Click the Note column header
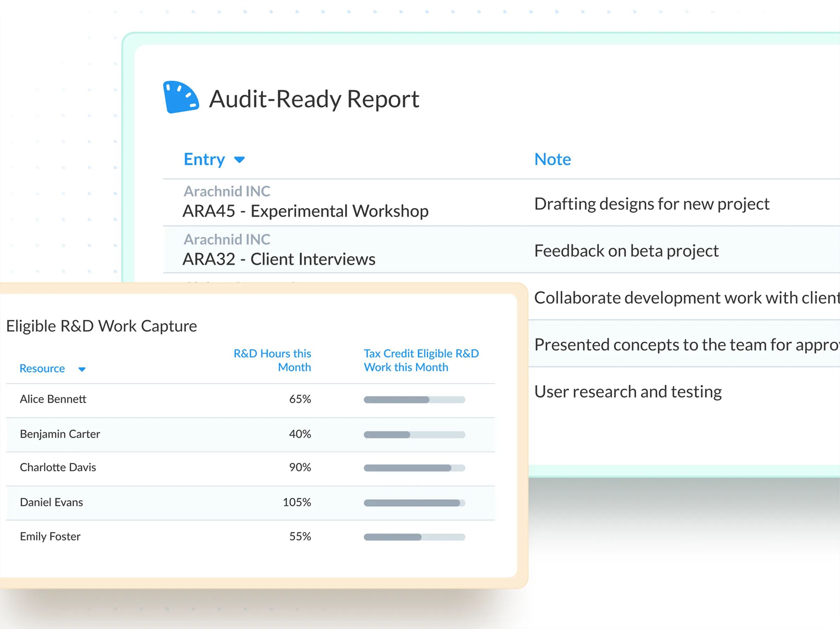The image size is (840, 629). click(552, 159)
